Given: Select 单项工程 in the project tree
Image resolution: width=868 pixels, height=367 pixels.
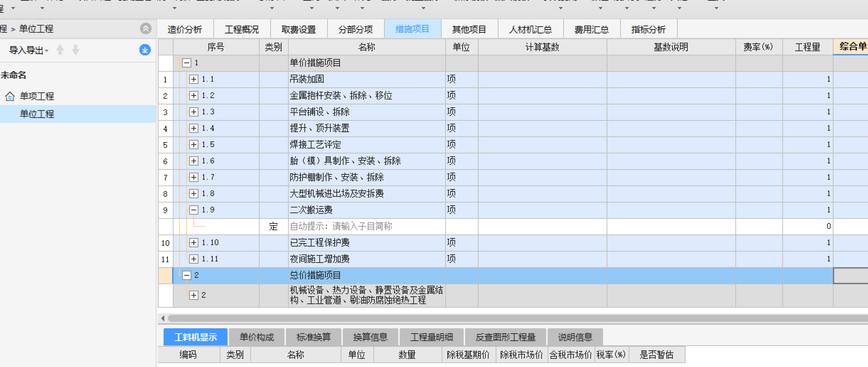Looking at the screenshot, I should (x=37, y=96).
